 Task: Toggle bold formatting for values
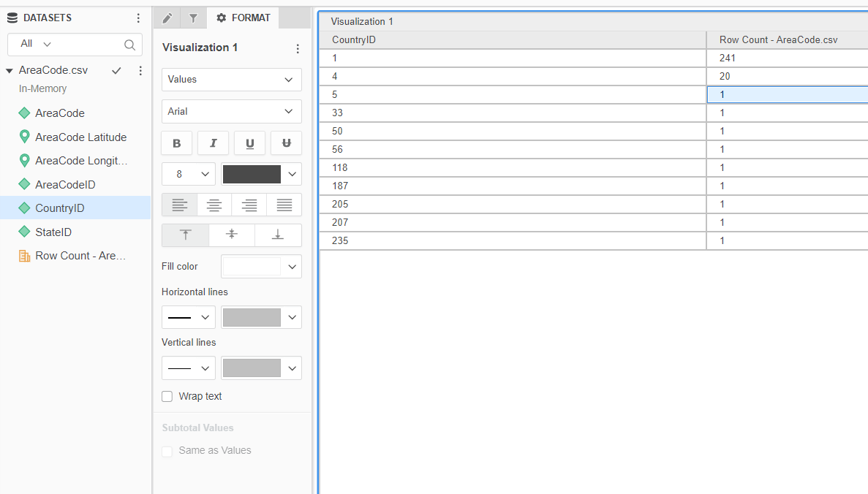[176, 142]
